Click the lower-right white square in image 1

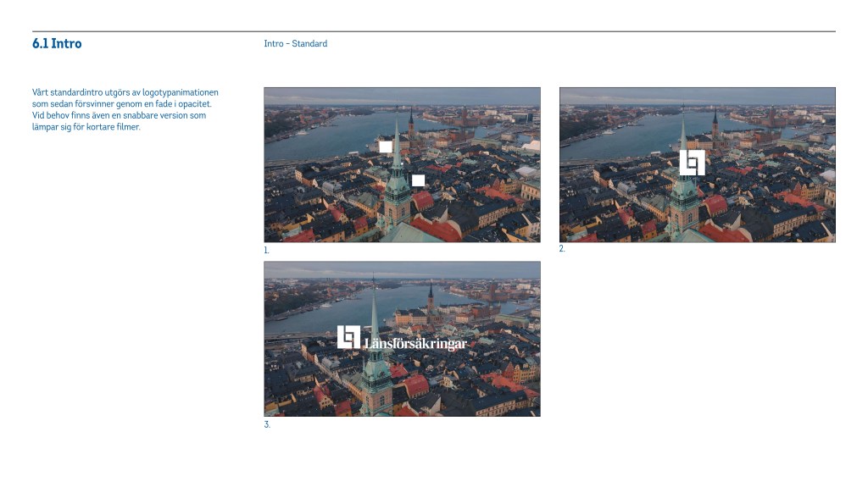[418, 180]
